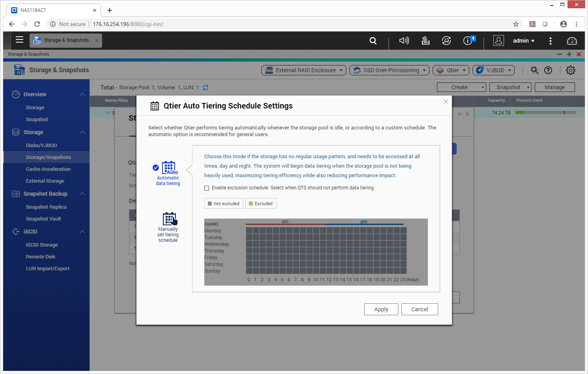
Task: Open SSD Over-Provisioning dropdown
Action: pyautogui.click(x=389, y=70)
